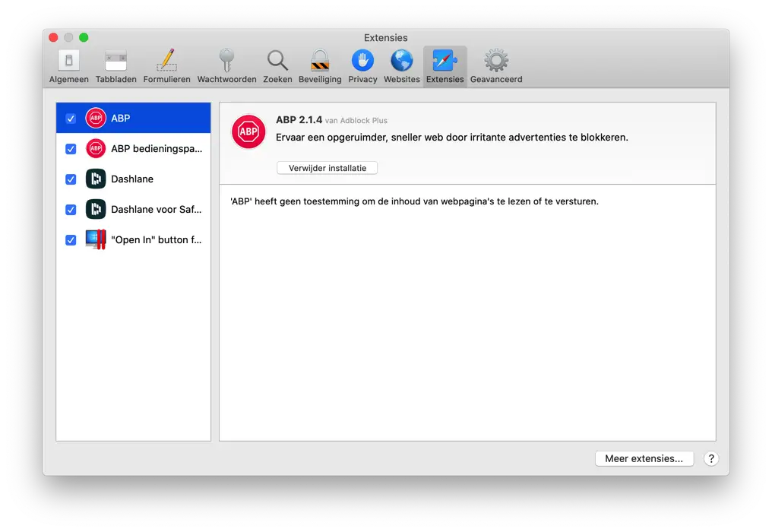Click the Dashlane extension icon
The height and width of the screenshot is (532, 772).
coord(96,179)
